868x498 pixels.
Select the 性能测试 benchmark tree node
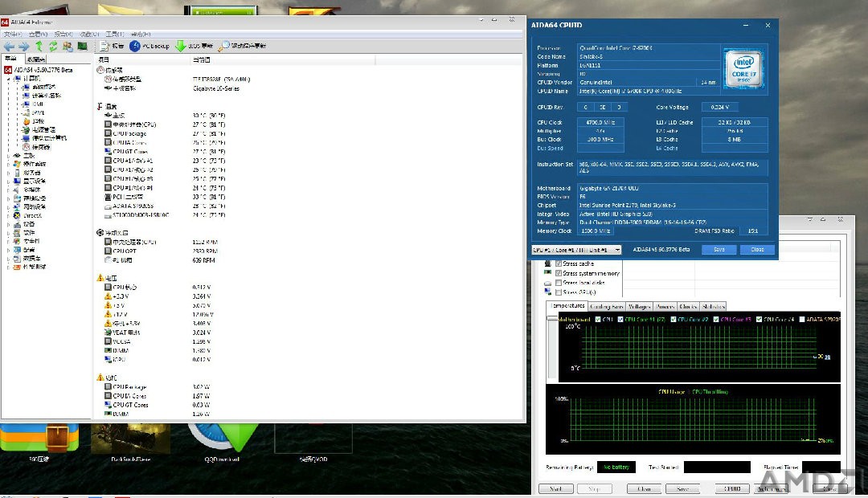click(x=30, y=267)
